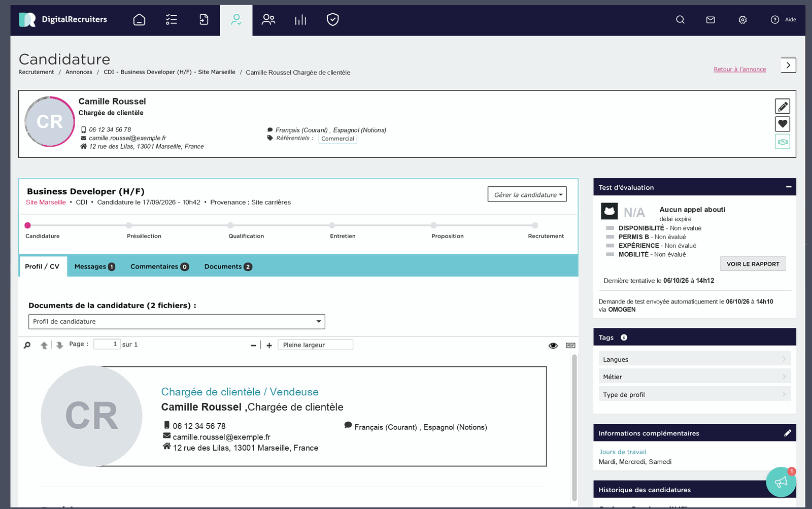Expand the Langues tag section
The width and height of the screenshot is (812, 509).
coord(694,359)
